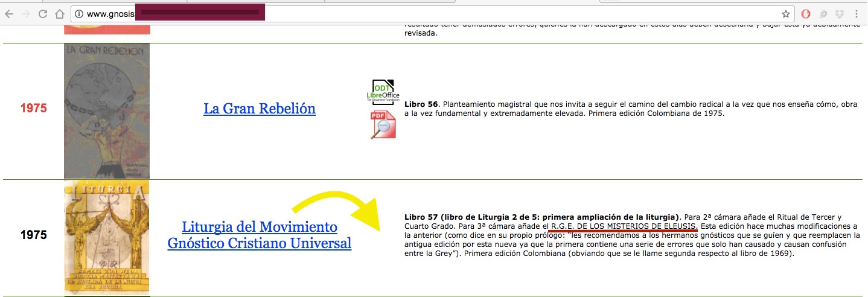Open Liturgia del Movimiento Gnóstico Cristiano Universal link
This screenshot has height=297, width=868.
point(259,235)
